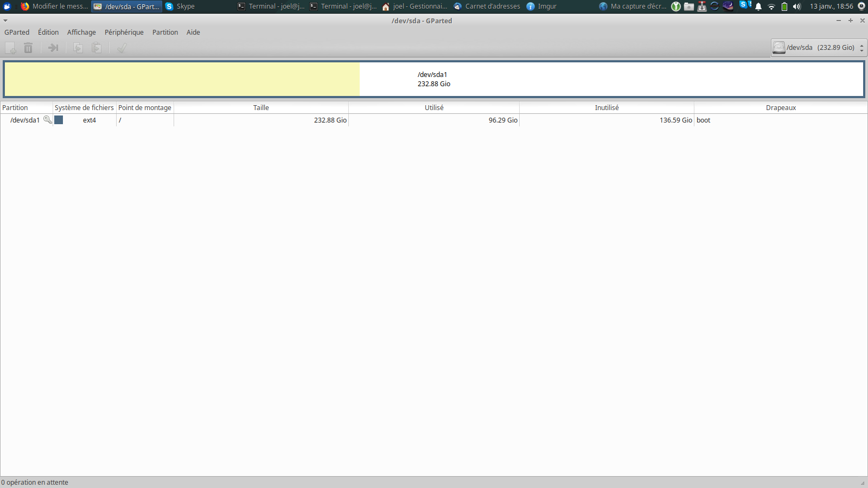Open the window menu arrow at title bar left
The height and width of the screenshot is (488, 868).
click(x=5, y=21)
